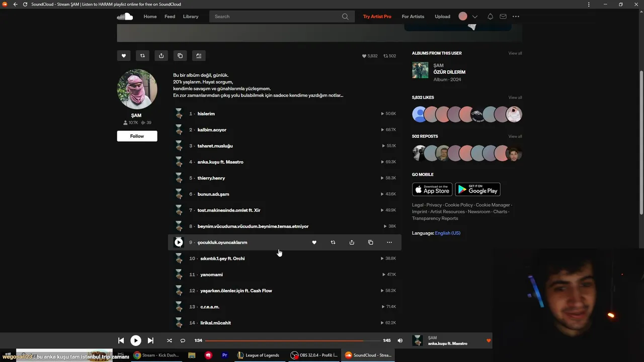The image size is (644, 362).
Task: Open browser three-dot menu
Action: (589, 4)
